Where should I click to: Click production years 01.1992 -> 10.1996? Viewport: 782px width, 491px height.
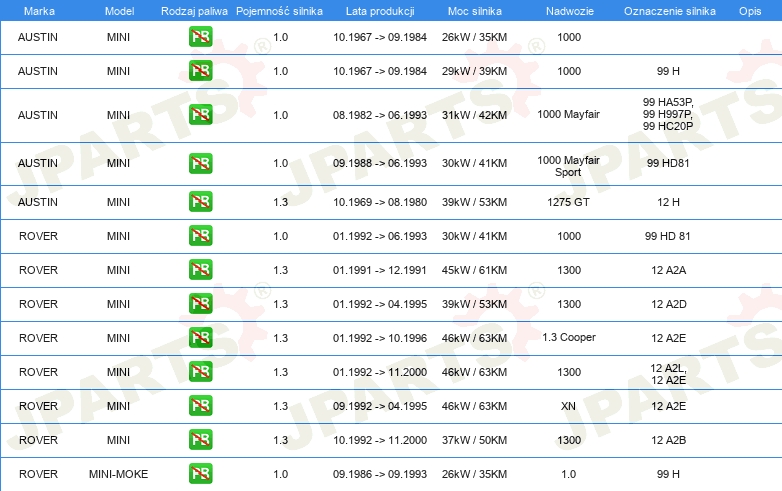coord(380,338)
